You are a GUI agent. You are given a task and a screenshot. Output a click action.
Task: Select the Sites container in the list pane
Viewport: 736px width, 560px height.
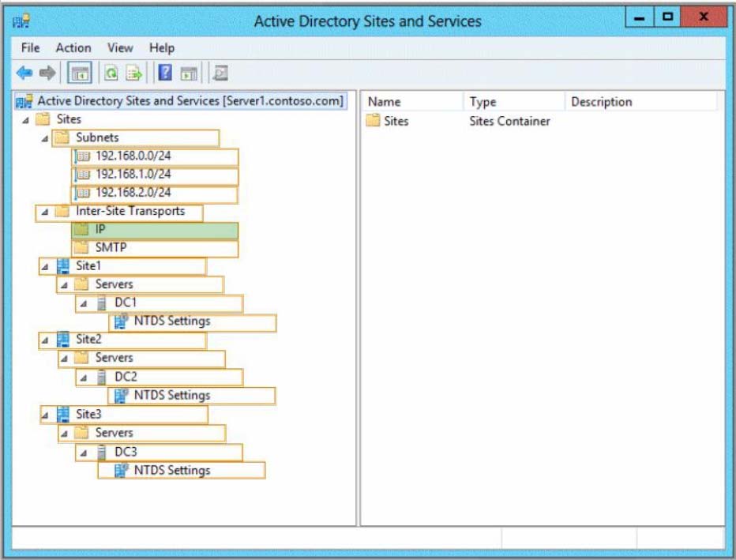(396, 122)
